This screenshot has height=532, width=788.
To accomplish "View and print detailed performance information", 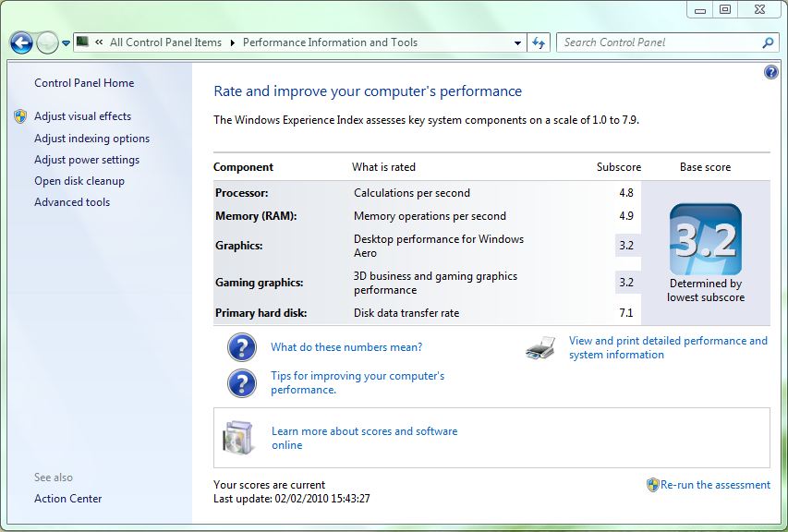I will click(x=668, y=347).
